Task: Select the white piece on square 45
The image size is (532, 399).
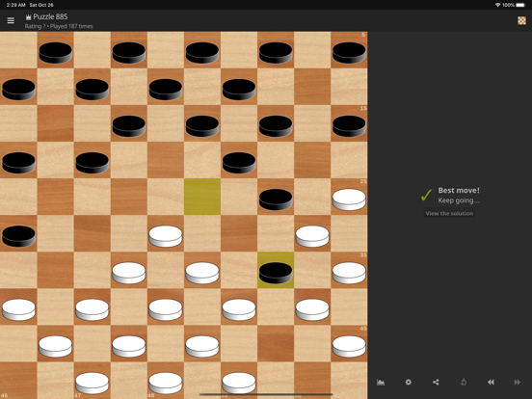Action: [x=349, y=346]
